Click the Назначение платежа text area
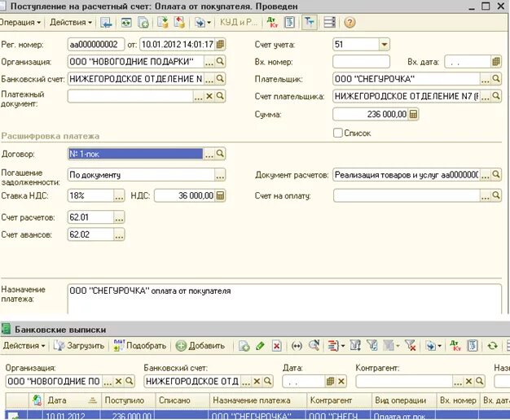The image size is (510, 420). coord(284,299)
